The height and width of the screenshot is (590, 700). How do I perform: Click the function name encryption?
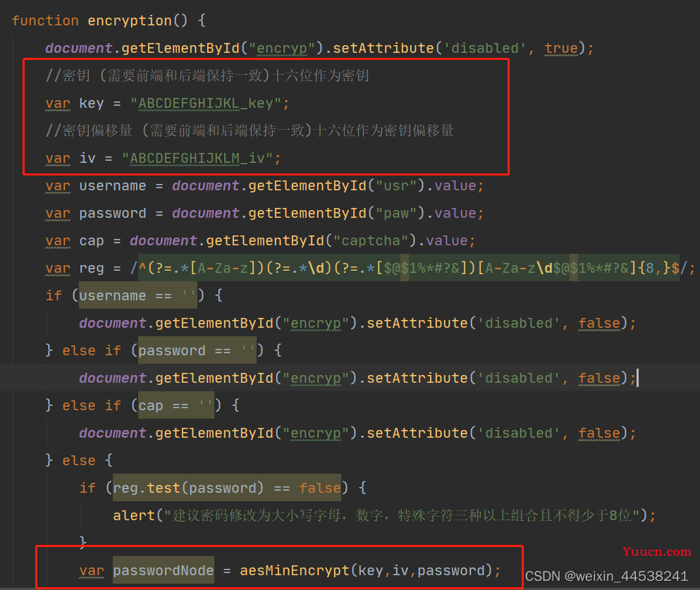(130, 20)
